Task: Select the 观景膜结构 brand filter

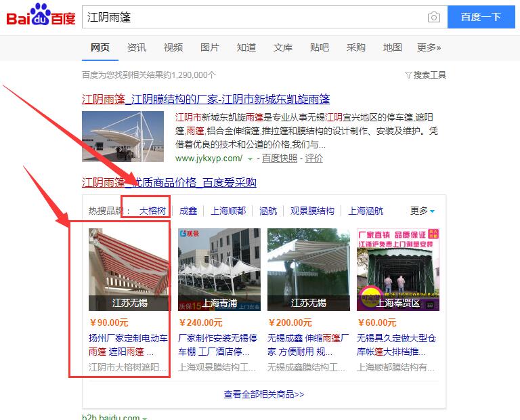Action: coord(312,211)
